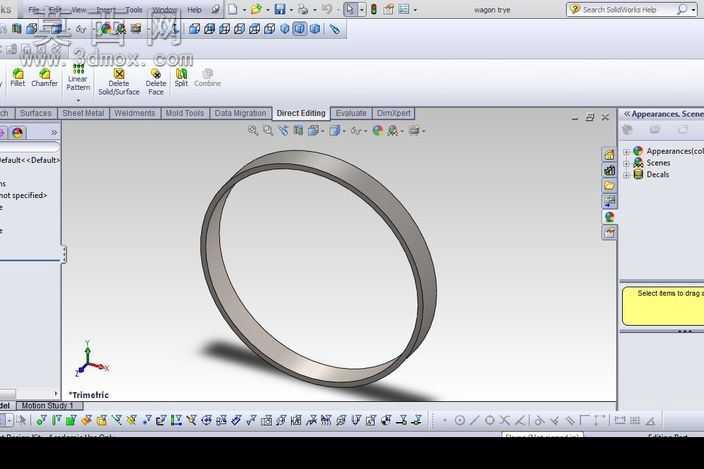Open File Explorer task pane tab
This screenshot has width=704, height=469.
[x=609, y=186]
